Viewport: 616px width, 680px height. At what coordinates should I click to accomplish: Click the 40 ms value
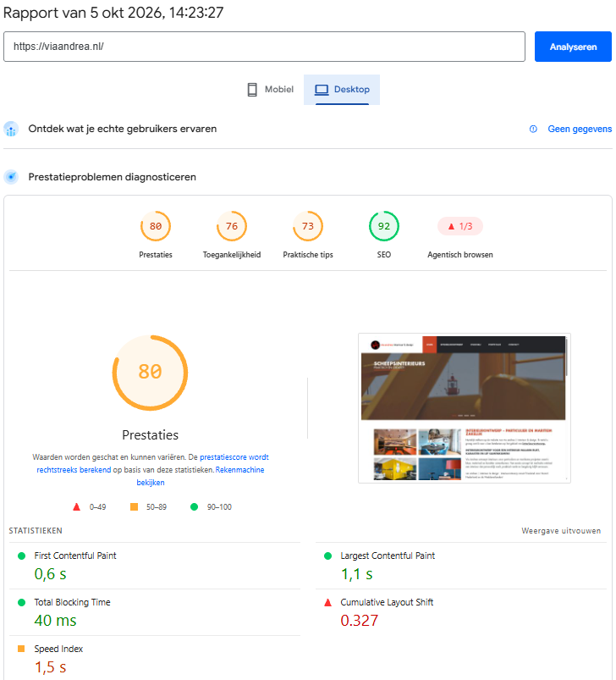(56, 621)
